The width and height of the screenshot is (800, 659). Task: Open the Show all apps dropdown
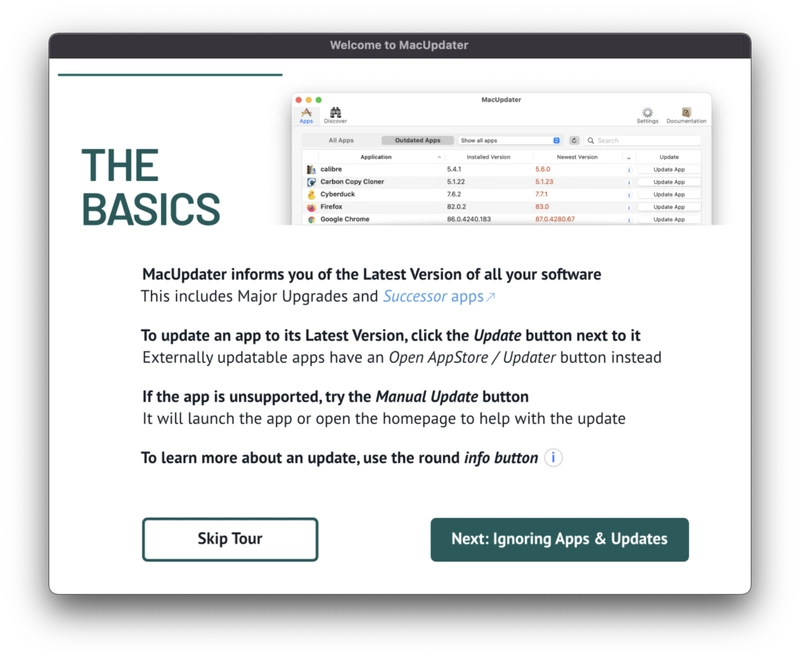click(x=510, y=140)
